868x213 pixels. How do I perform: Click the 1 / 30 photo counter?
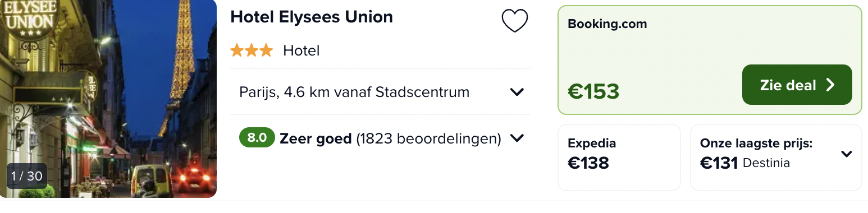tap(26, 176)
